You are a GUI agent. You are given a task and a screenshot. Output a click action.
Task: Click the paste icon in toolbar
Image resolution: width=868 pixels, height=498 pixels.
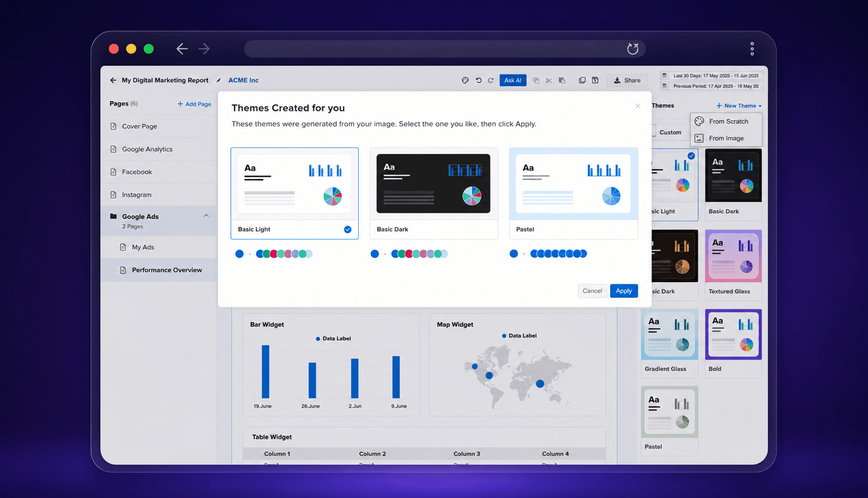(x=562, y=80)
